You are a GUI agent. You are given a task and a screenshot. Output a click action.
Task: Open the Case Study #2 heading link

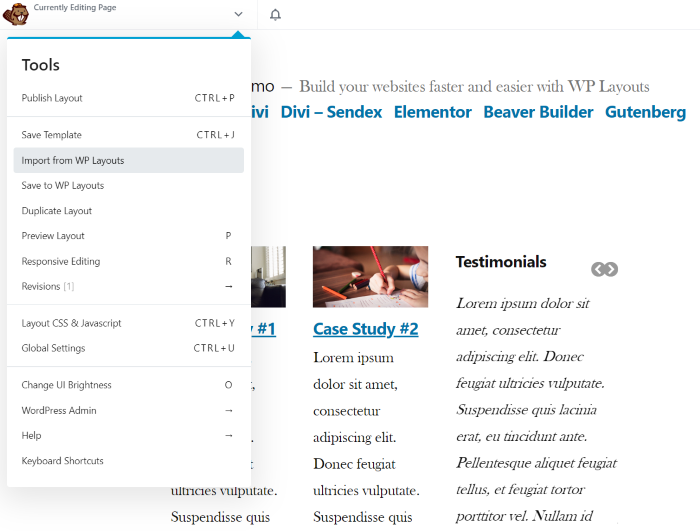(x=366, y=329)
